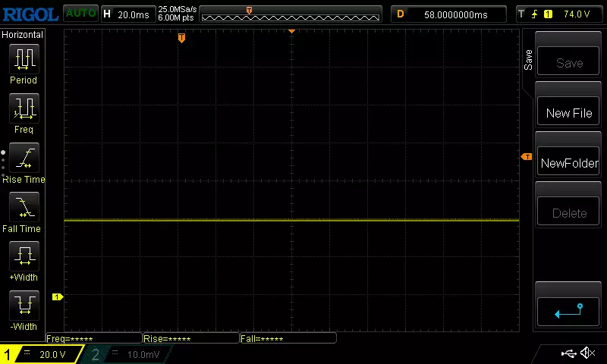The height and width of the screenshot is (364, 607).
Task: Click the Rise=***** measurement readout
Action: pos(191,338)
